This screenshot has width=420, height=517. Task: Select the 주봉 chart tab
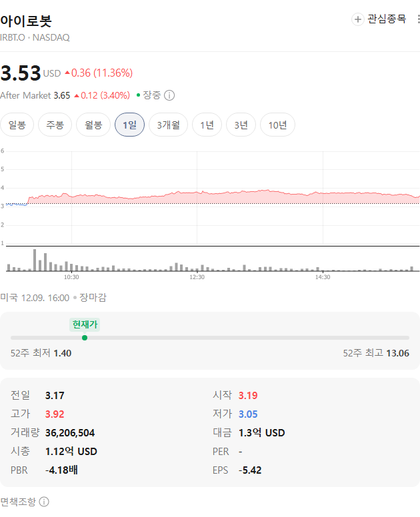[x=55, y=125]
